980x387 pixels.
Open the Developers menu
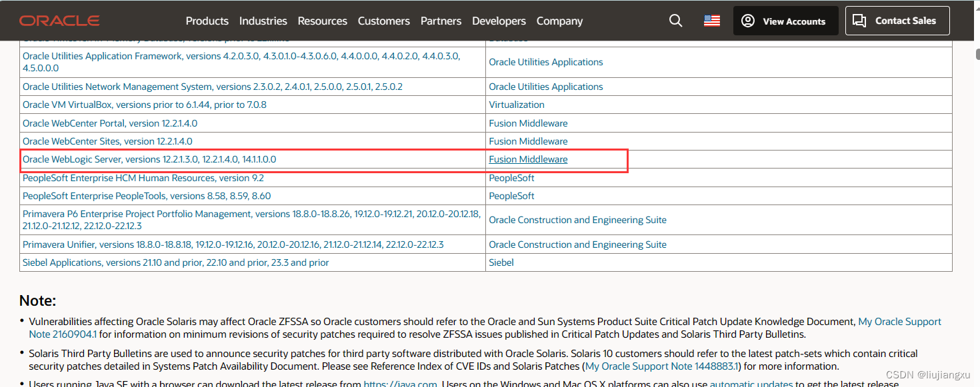point(499,21)
